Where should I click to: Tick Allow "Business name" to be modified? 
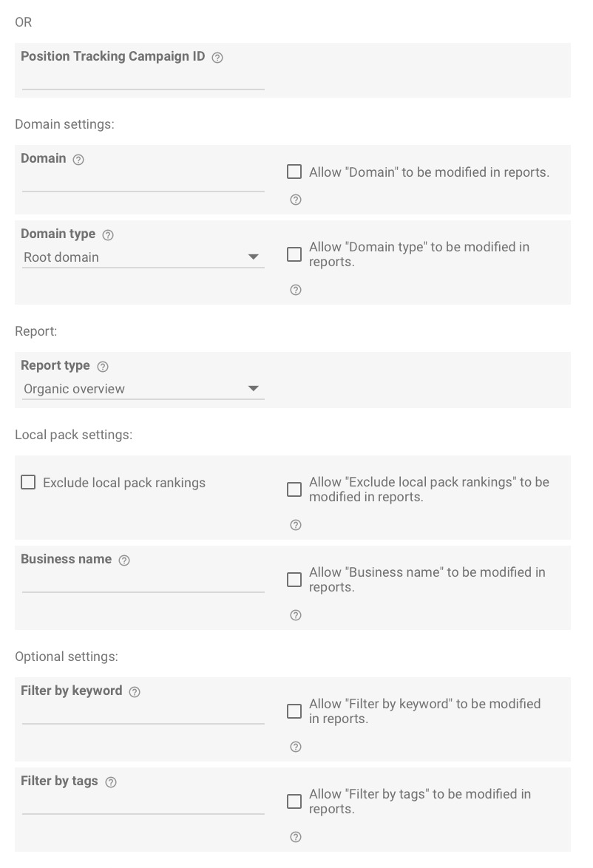coord(294,580)
